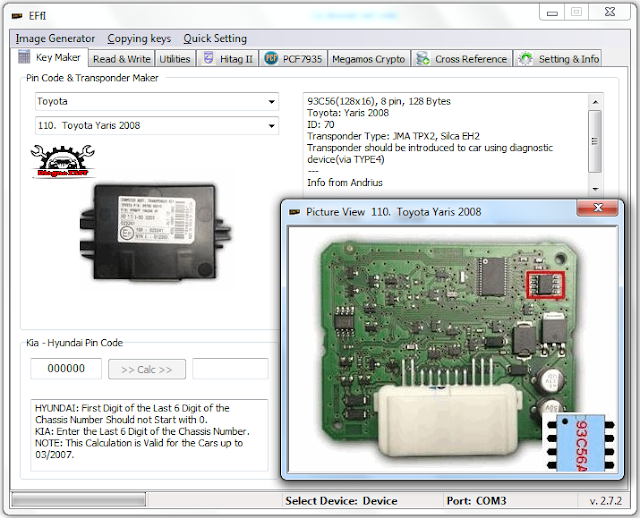640x519 pixels.
Task: Click the immobilizer box photo thumbnail
Action: tap(155, 232)
